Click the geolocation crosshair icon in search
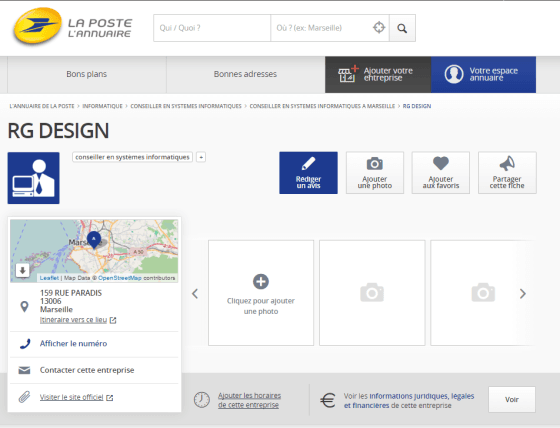The image size is (560, 428). [x=379, y=28]
